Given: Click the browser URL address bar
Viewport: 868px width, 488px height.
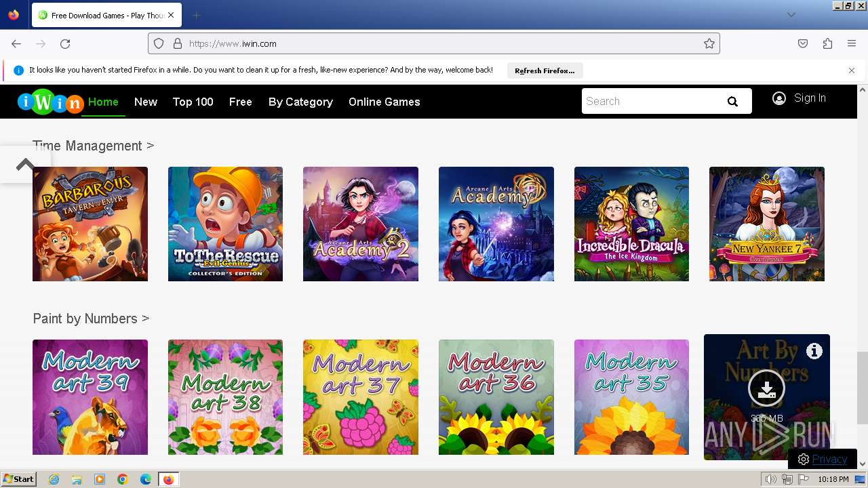Looking at the screenshot, I should tap(434, 43).
